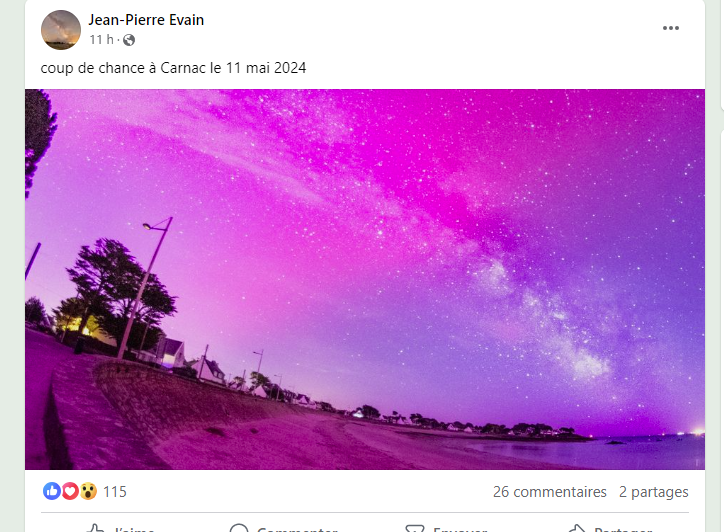Show the 26 commentaires list
The height and width of the screenshot is (532, 724).
(x=549, y=492)
